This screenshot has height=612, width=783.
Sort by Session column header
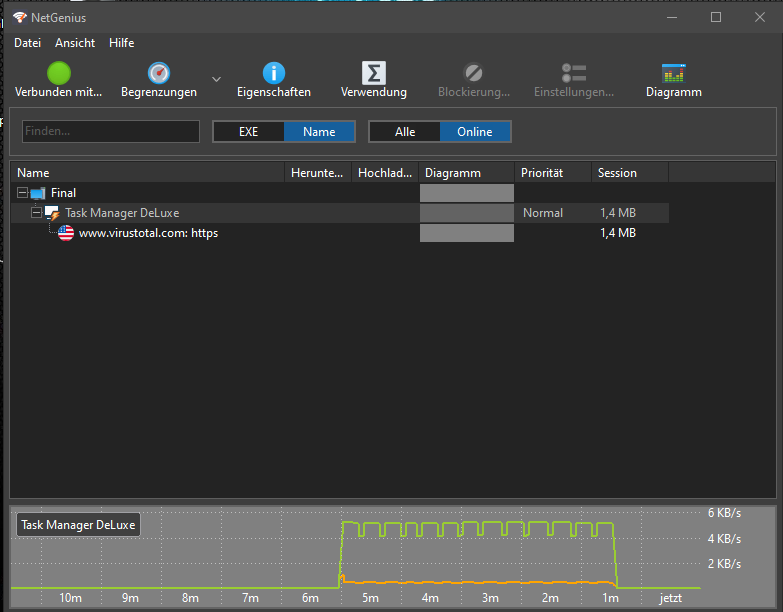coord(630,173)
